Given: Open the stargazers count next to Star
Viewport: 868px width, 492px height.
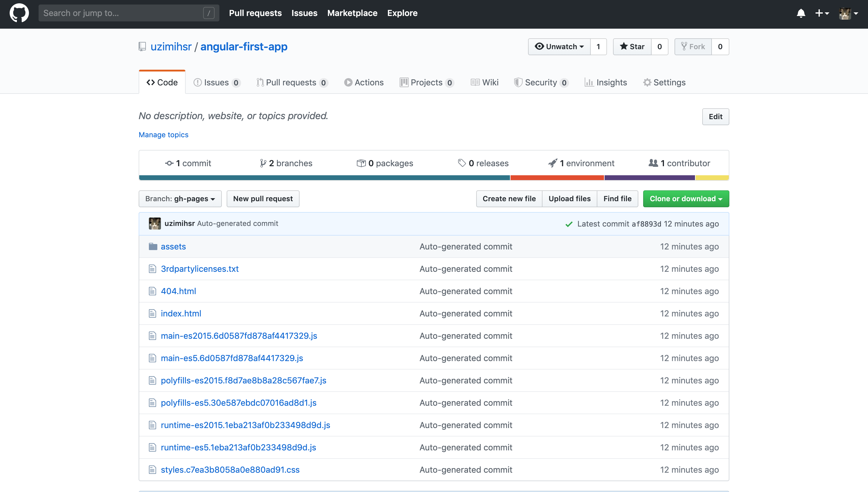Looking at the screenshot, I should click(x=659, y=47).
